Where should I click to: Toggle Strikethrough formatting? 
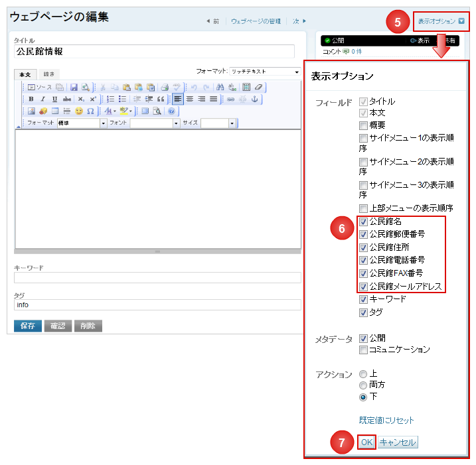point(67,100)
